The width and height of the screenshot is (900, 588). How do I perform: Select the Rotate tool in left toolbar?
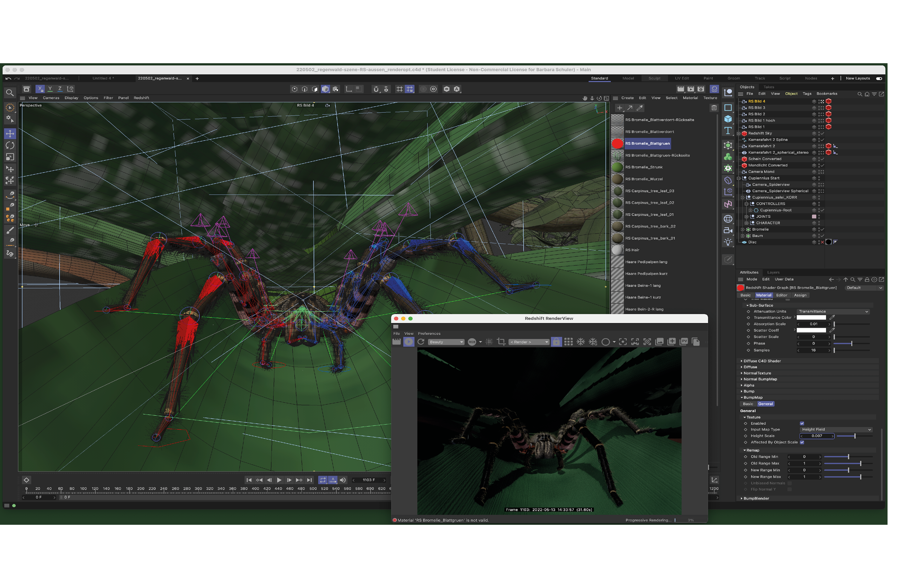click(x=10, y=146)
